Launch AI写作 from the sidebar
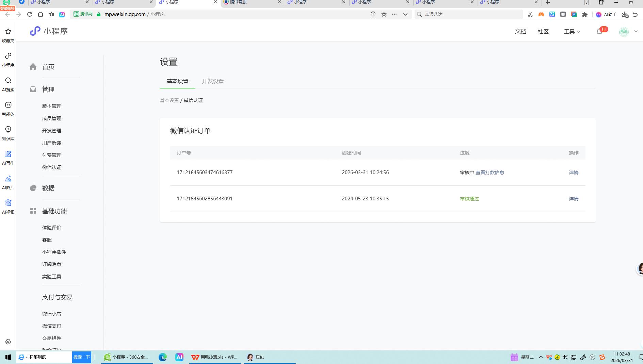The width and height of the screenshot is (643, 364). [x=8, y=158]
